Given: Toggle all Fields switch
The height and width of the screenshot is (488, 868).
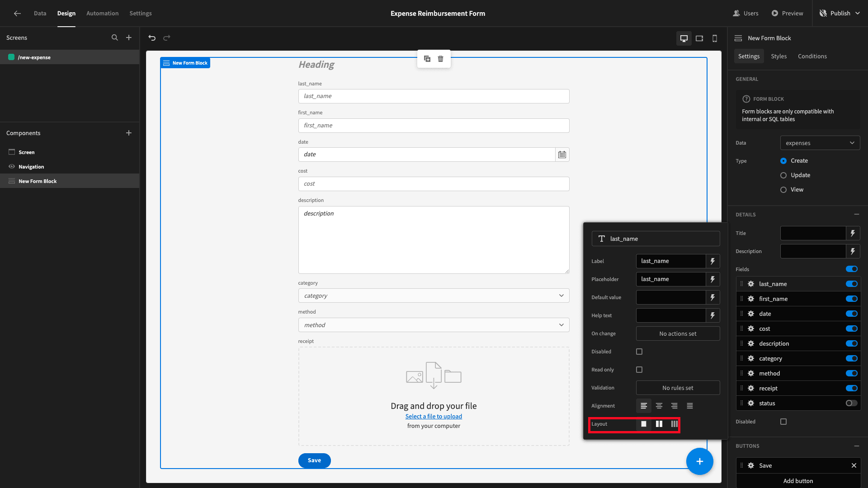Looking at the screenshot, I should [x=852, y=269].
